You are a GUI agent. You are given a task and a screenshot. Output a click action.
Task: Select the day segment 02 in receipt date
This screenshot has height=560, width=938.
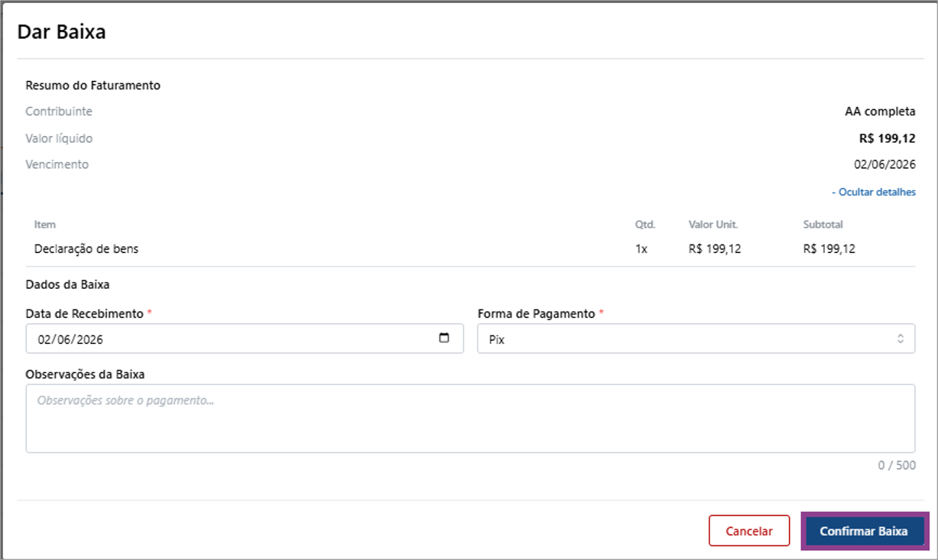(x=44, y=339)
